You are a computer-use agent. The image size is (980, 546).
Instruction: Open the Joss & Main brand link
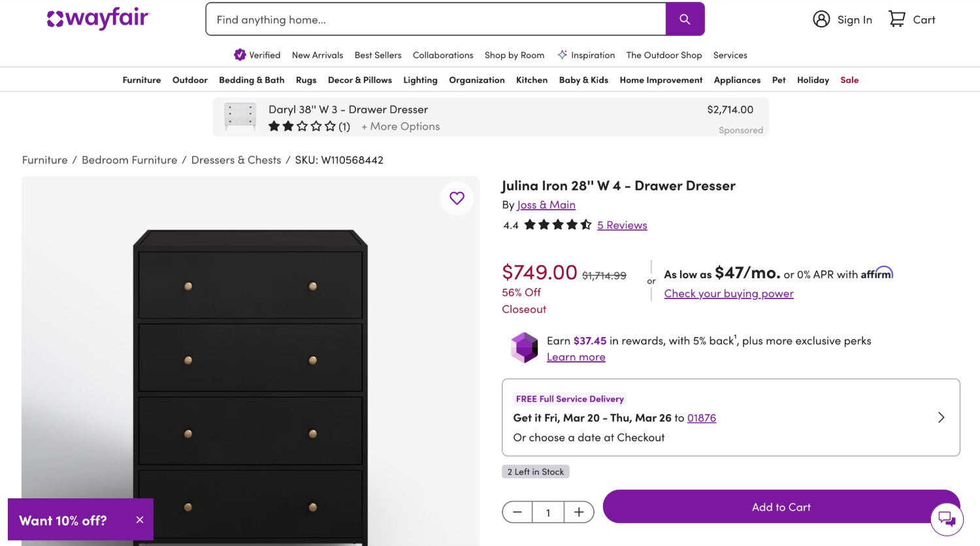click(x=546, y=205)
